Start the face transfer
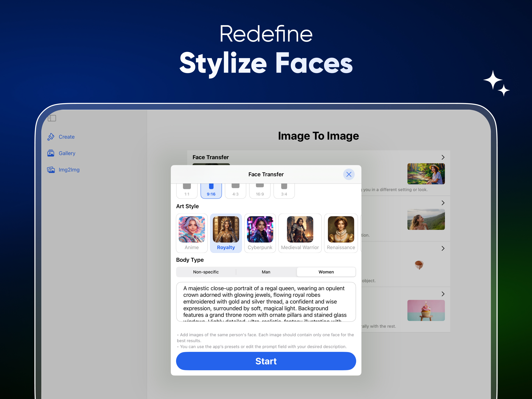This screenshot has width=532, height=399. pos(266,361)
